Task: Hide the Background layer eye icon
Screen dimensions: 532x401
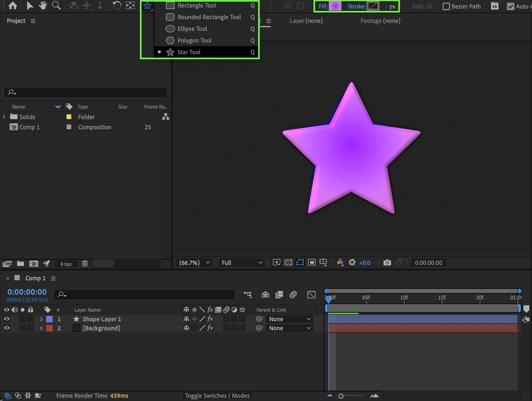Action: point(7,328)
